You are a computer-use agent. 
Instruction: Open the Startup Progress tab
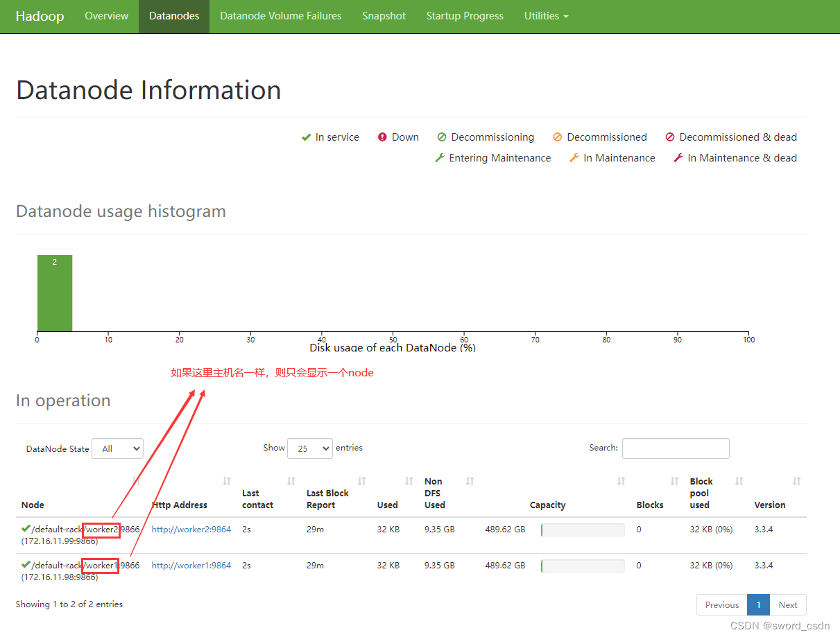click(x=465, y=16)
